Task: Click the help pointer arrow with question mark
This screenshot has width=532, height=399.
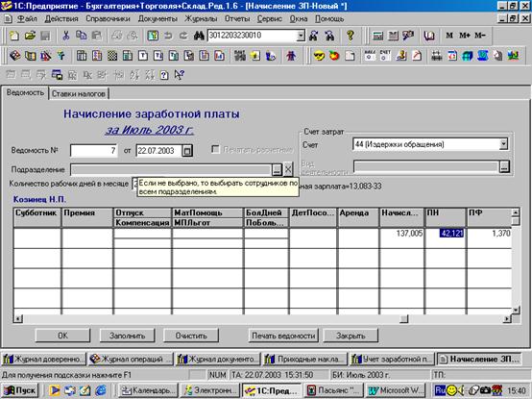Action: point(180,75)
